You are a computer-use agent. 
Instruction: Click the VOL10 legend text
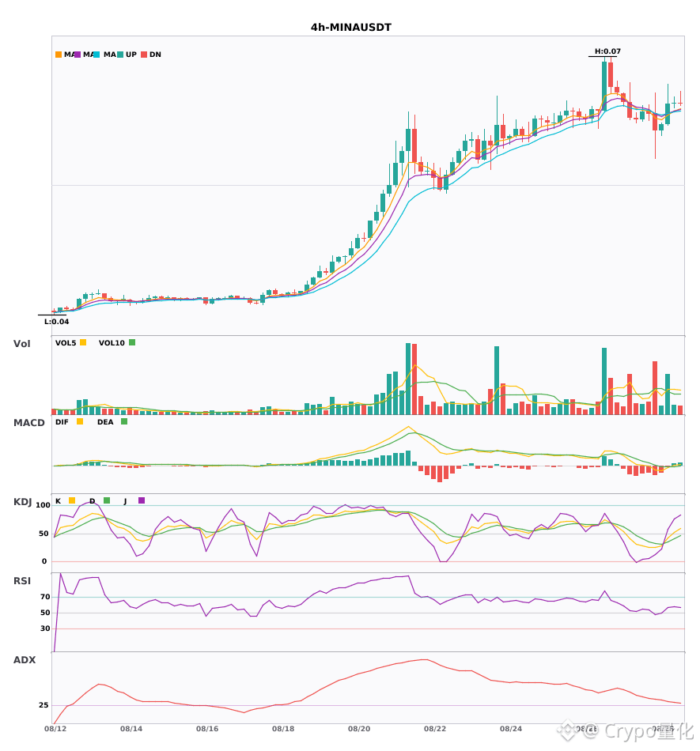[x=112, y=343]
